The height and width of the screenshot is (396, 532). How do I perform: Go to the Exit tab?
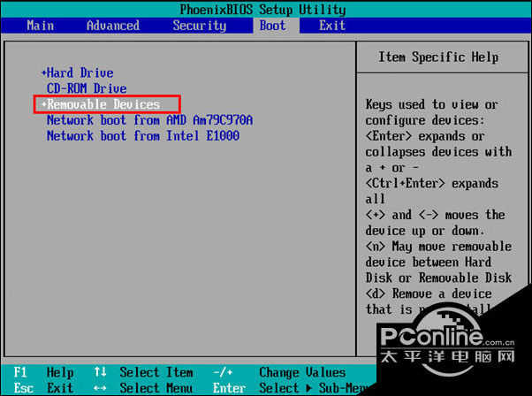pos(332,26)
